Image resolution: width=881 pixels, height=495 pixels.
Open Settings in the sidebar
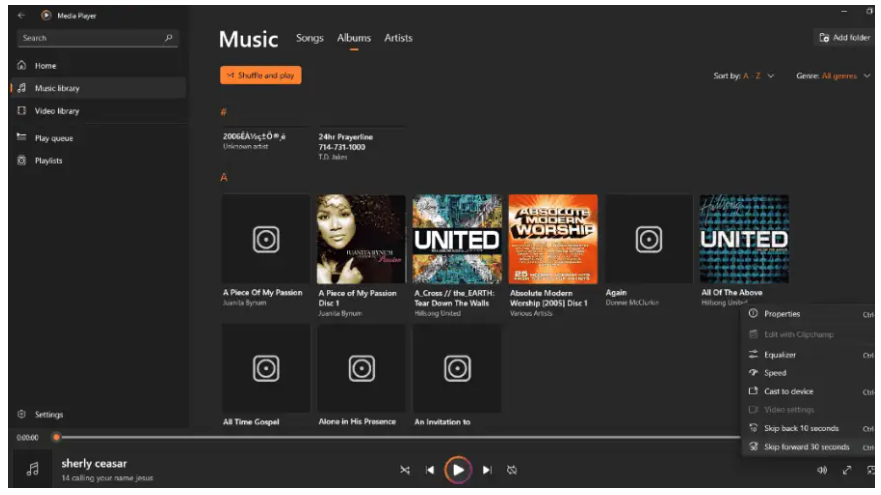pos(98,415)
